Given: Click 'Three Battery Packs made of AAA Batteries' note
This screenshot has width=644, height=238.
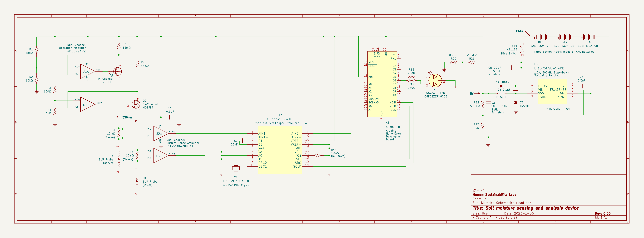Looking at the screenshot, I should (564, 52).
